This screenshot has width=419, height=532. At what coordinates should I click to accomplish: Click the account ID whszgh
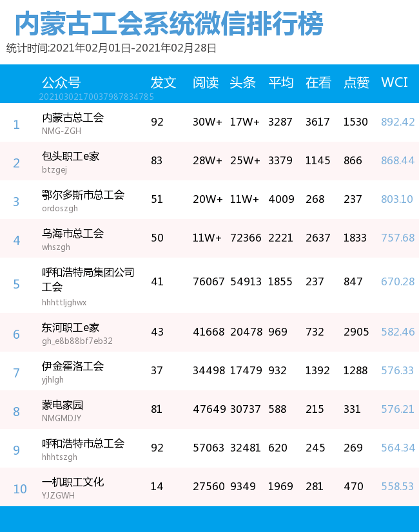[56, 247]
